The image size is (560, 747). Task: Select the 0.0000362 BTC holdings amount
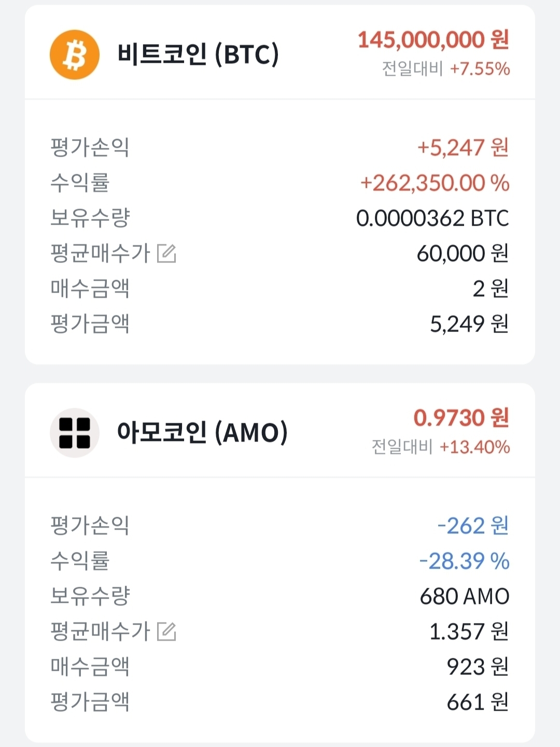432,218
